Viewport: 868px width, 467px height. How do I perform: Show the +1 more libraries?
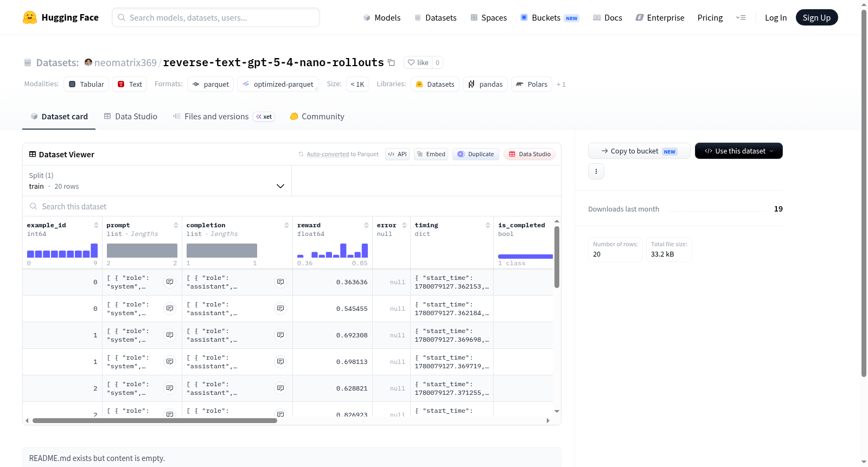coord(561,84)
